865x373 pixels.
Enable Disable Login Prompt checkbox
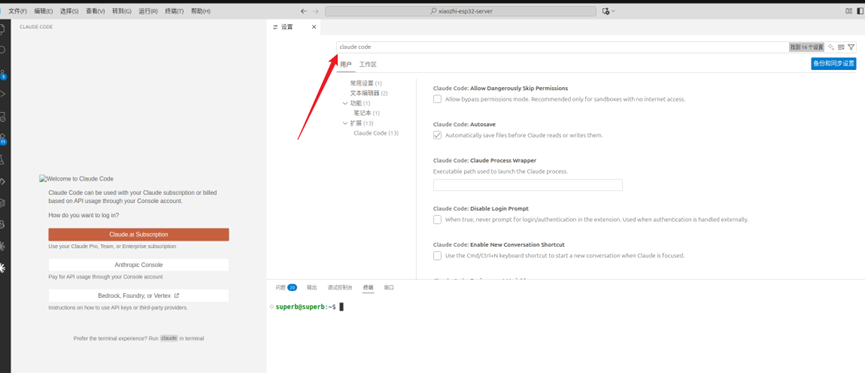tap(437, 220)
